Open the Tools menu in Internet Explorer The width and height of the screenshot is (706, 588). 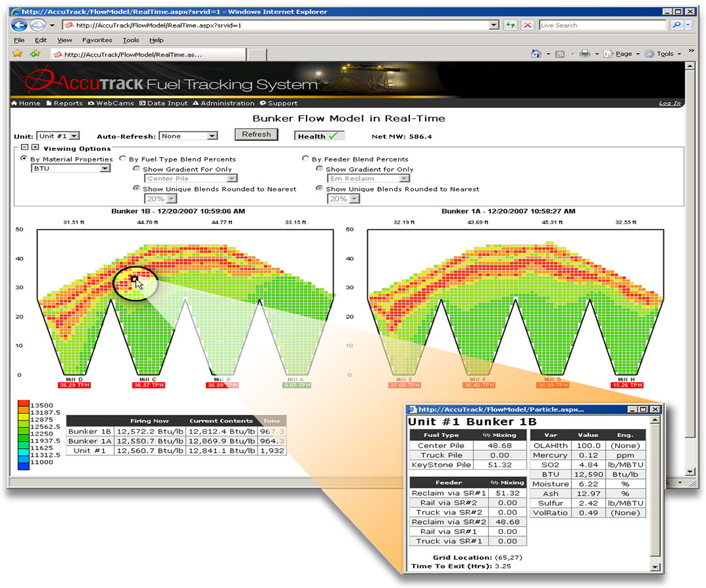[131, 40]
